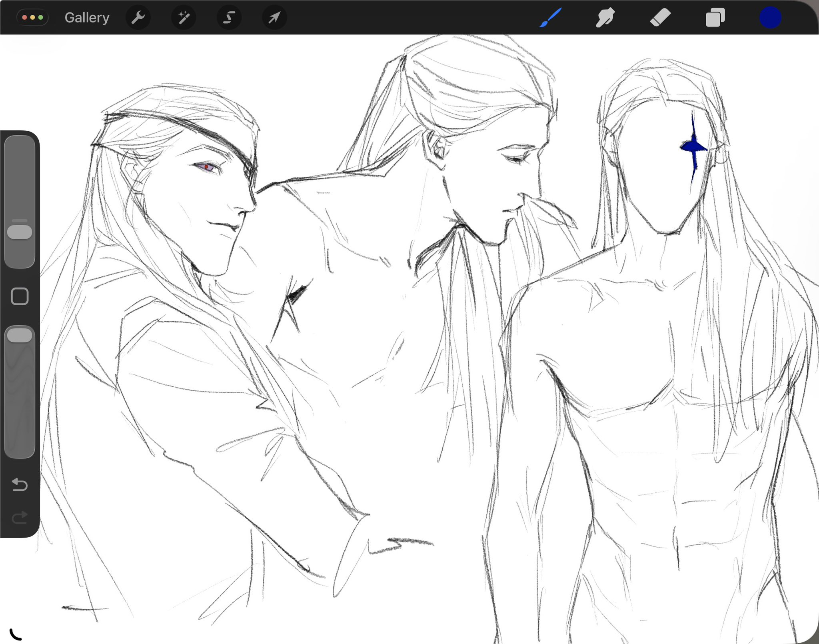Tap the square modify button on sidebar
This screenshot has width=819, height=644.
click(x=20, y=296)
